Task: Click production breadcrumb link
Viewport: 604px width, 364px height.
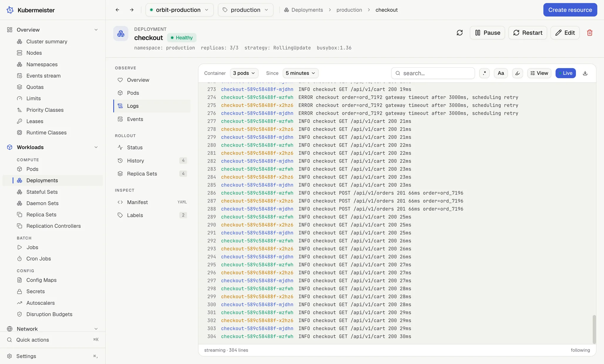Action: coord(349,10)
